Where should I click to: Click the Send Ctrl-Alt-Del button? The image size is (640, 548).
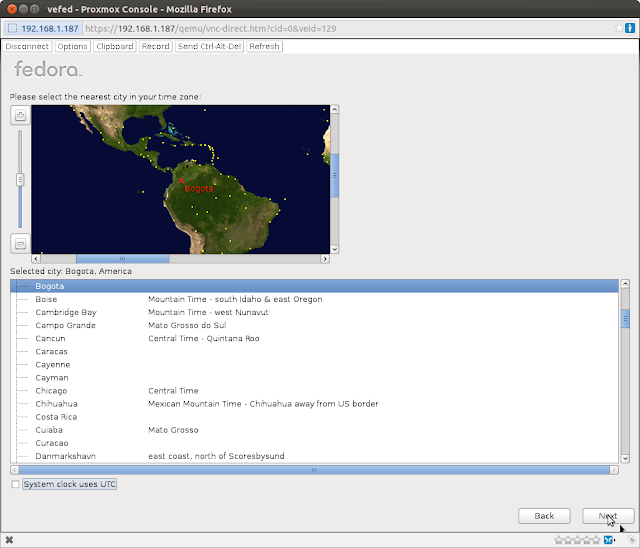click(209, 47)
